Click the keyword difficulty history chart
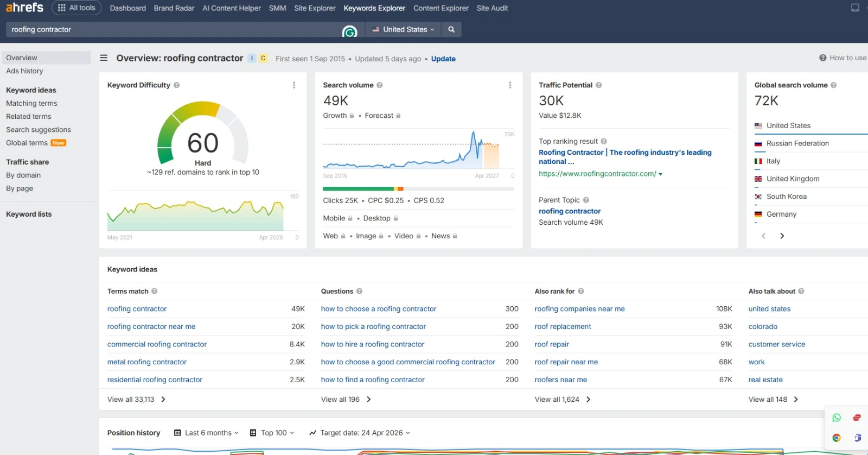This screenshot has height=455, width=868. 195,214
